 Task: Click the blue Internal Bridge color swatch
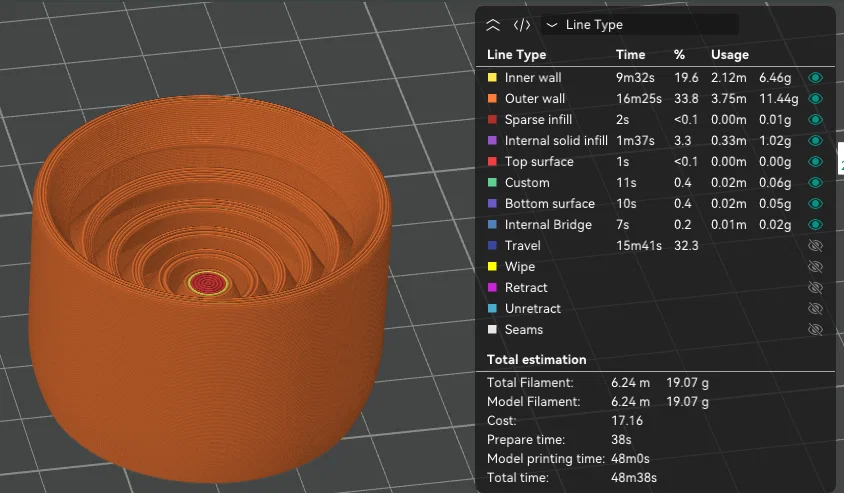tap(492, 224)
